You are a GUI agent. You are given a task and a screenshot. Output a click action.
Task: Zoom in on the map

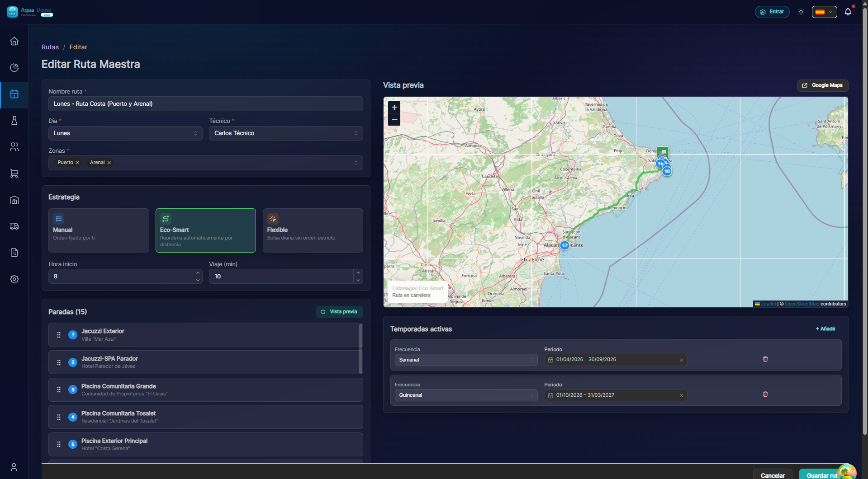coord(394,108)
